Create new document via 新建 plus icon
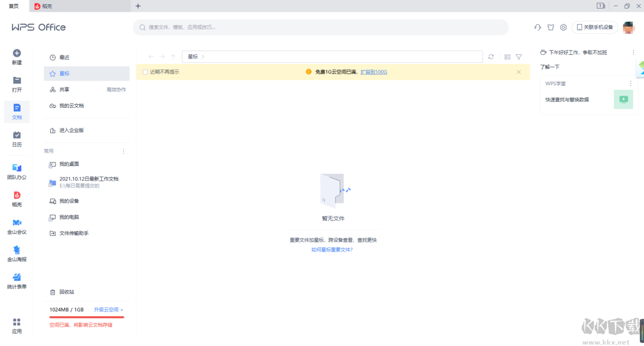The width and height of the screenshot is (644, 346). [17, 53]
